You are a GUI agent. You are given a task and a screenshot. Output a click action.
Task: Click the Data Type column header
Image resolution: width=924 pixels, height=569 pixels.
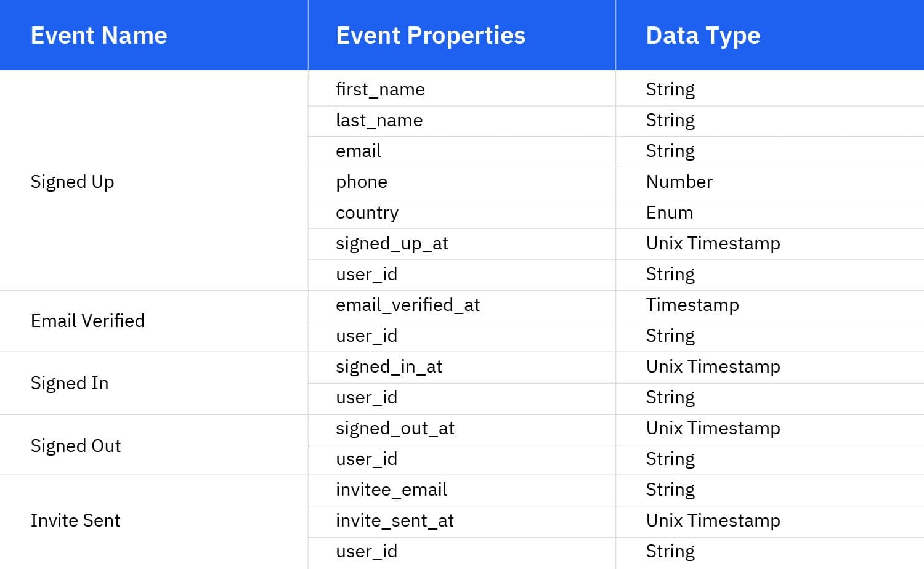click(703, 35)
